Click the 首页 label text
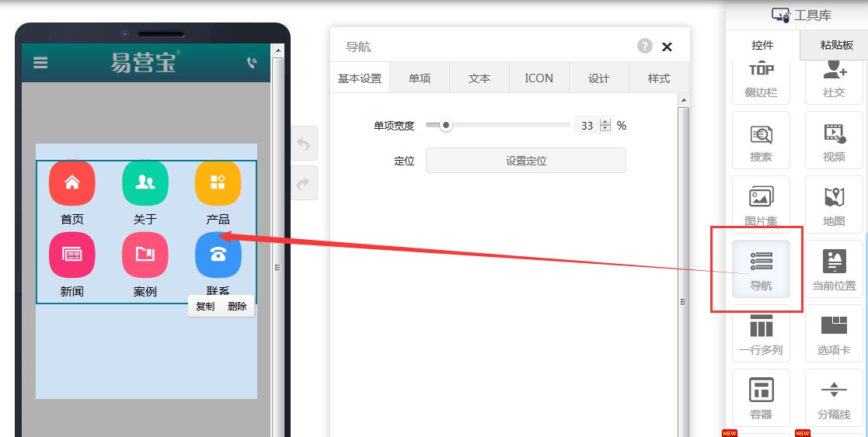 tap(72, 219)
